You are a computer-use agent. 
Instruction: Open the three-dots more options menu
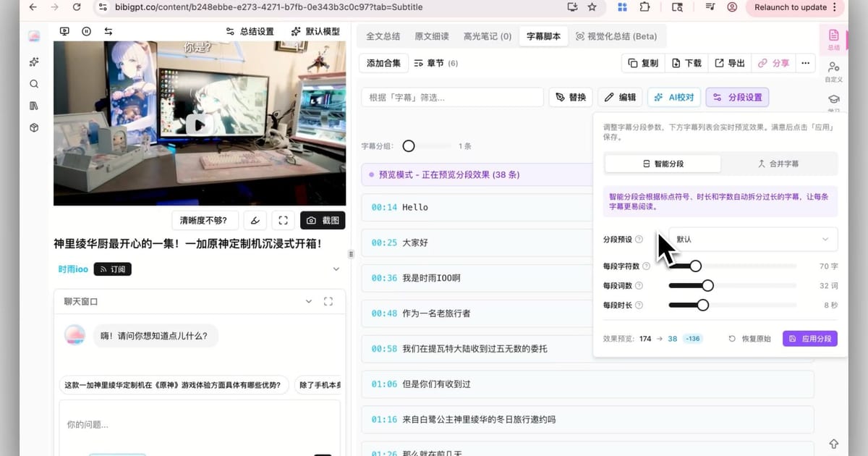point(805,63)
